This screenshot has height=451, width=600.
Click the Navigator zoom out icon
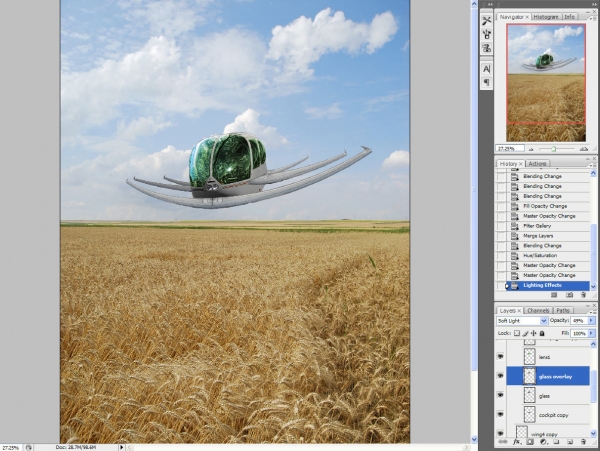[531, 149]
